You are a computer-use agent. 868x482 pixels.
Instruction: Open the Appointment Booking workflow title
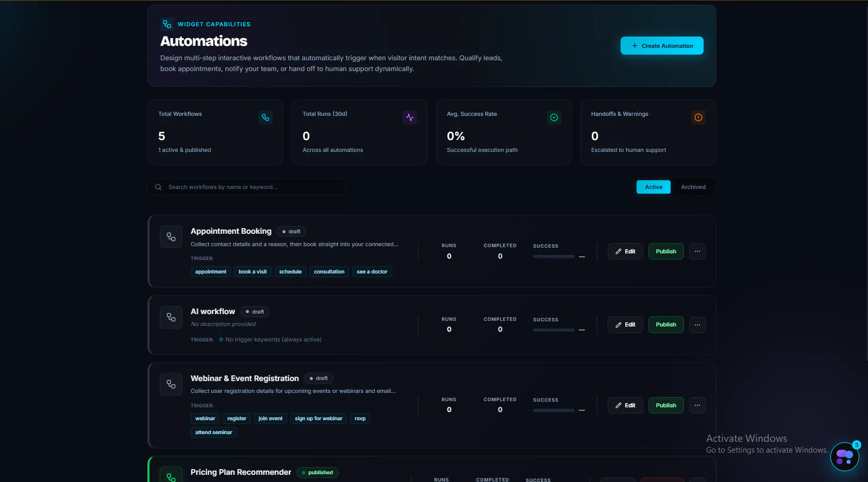point(231,231)
